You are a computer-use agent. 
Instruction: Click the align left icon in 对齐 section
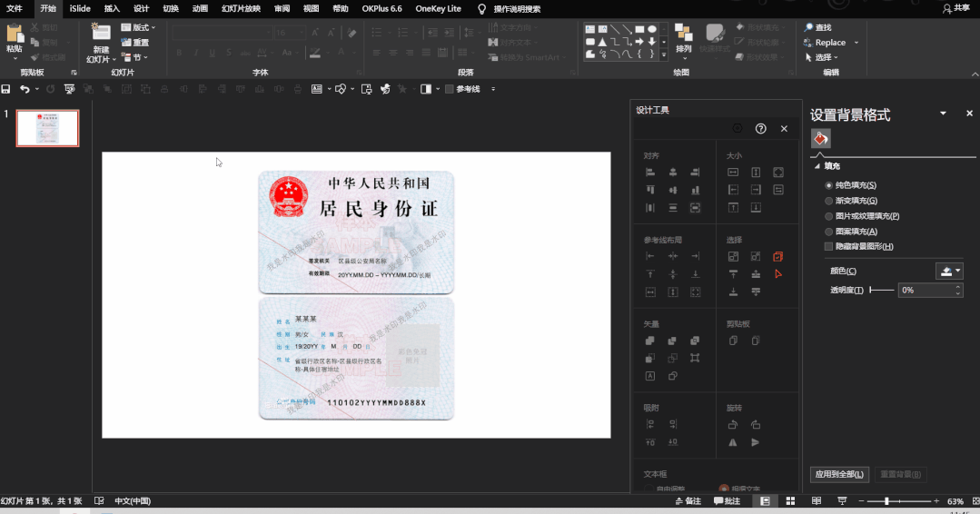(x=650, y=173)
